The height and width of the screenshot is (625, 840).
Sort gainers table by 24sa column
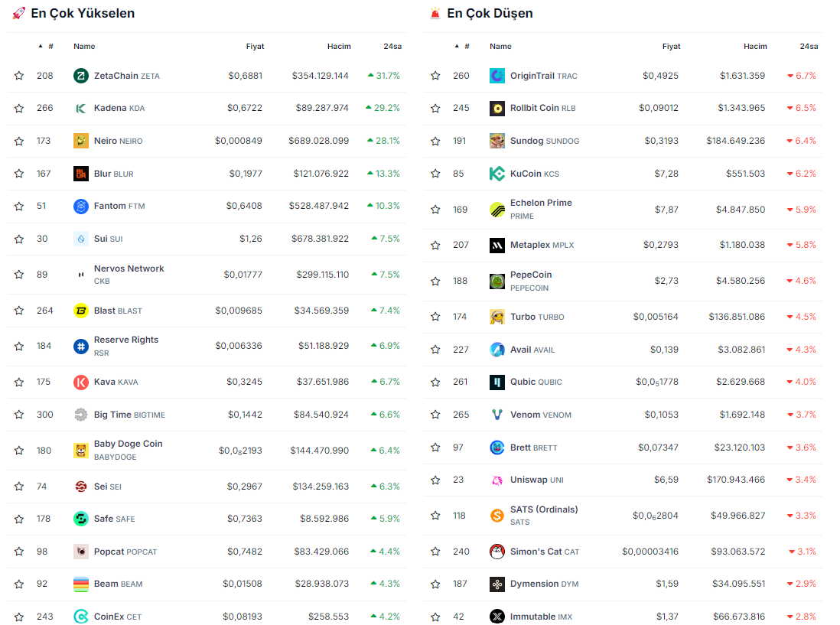point(392,47)
